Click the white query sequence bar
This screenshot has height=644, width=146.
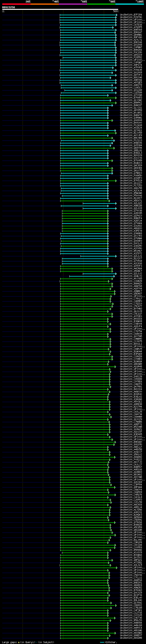click(x=60, y=9)
